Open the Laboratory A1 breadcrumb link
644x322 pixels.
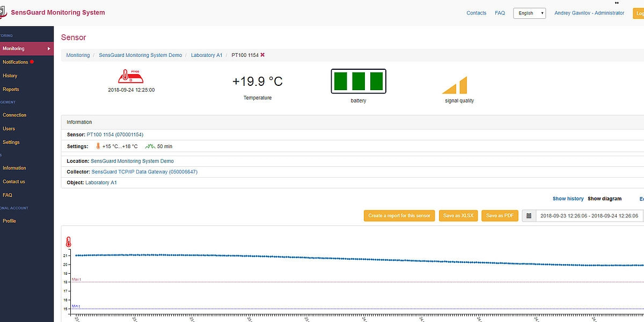coord(207,55)
